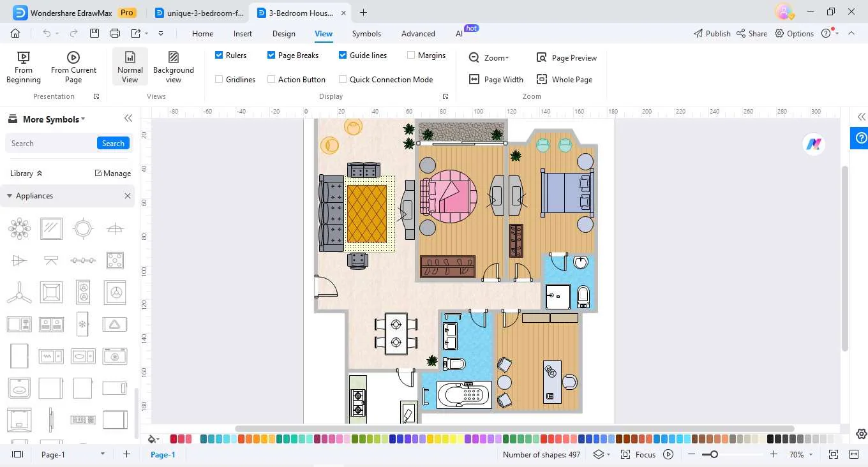Select the chandelier symbol in Appliances library
The width and height of the screenshot is (868, 467).
[x=19, y=228]
